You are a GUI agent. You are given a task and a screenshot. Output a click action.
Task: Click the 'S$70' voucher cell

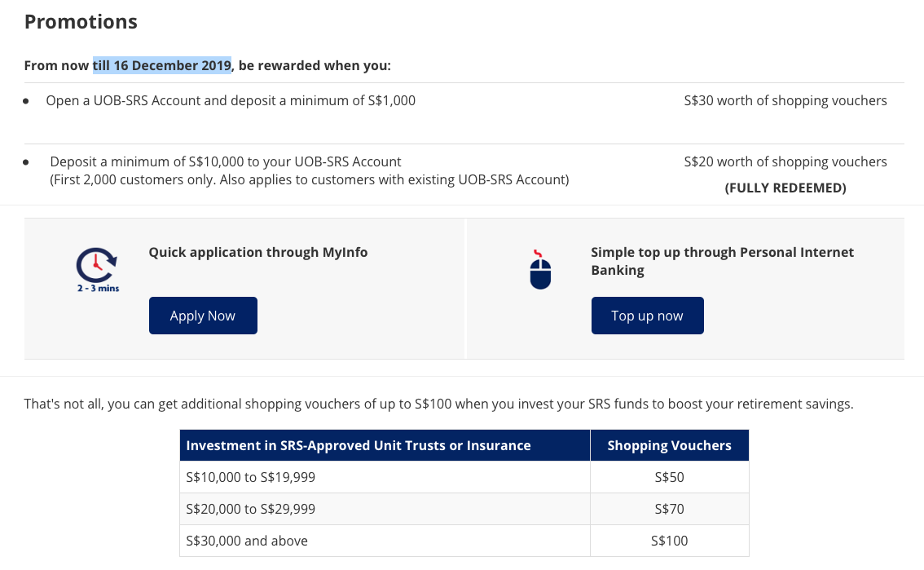pyautogui.click(x=670, y=509)
